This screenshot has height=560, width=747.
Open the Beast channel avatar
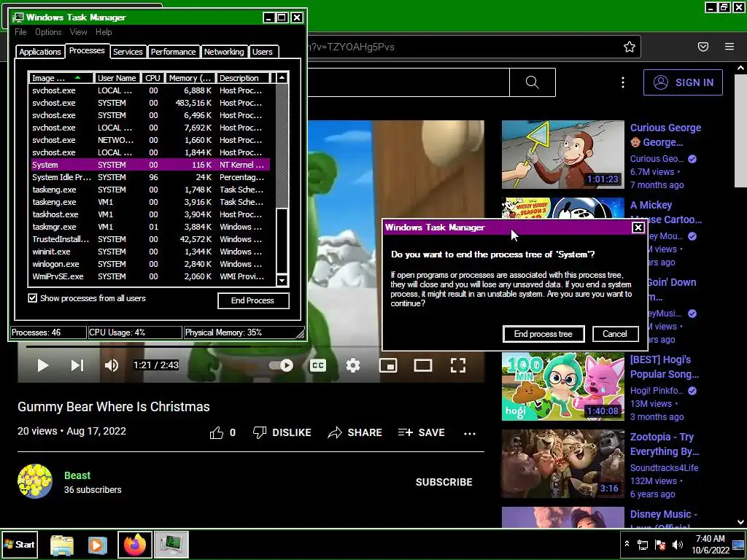click(35, 481)
